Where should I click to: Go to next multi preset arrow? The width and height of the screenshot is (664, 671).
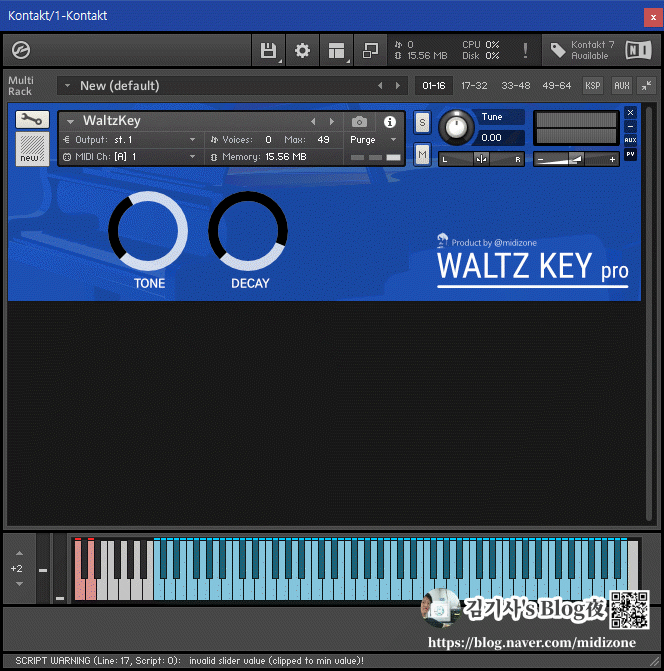pos(398,86)
